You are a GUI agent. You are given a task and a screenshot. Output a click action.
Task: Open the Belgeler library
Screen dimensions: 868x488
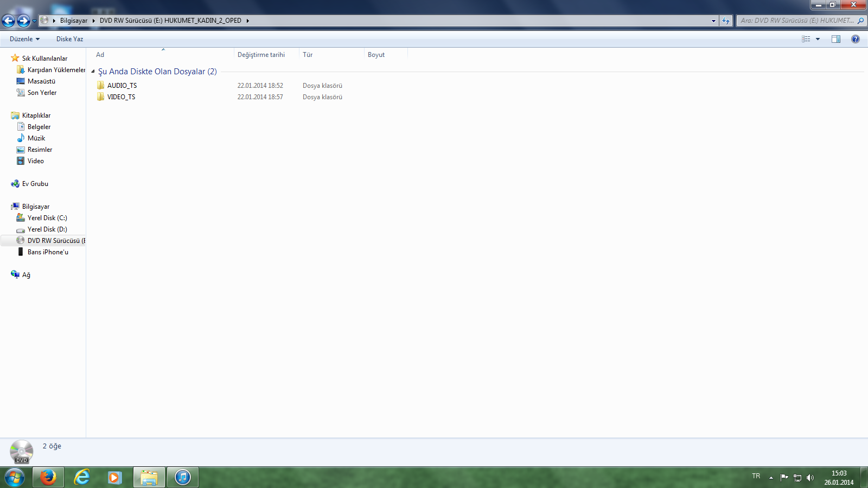(x=39, y=127)
